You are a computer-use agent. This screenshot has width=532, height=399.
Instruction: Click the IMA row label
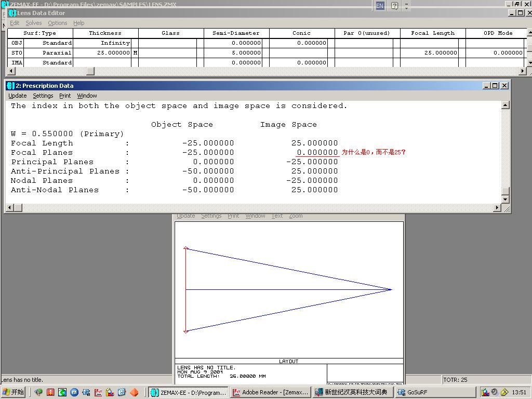pos(16,62)
